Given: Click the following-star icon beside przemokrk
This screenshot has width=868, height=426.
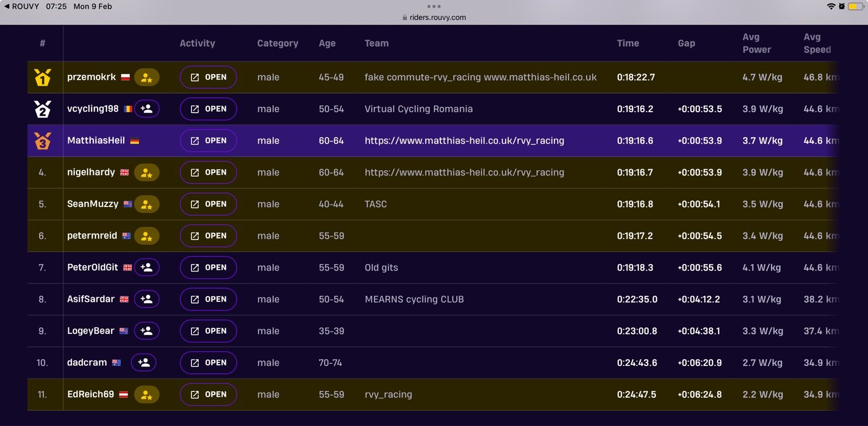Looking at the screenshot, I should coord(146,78).
